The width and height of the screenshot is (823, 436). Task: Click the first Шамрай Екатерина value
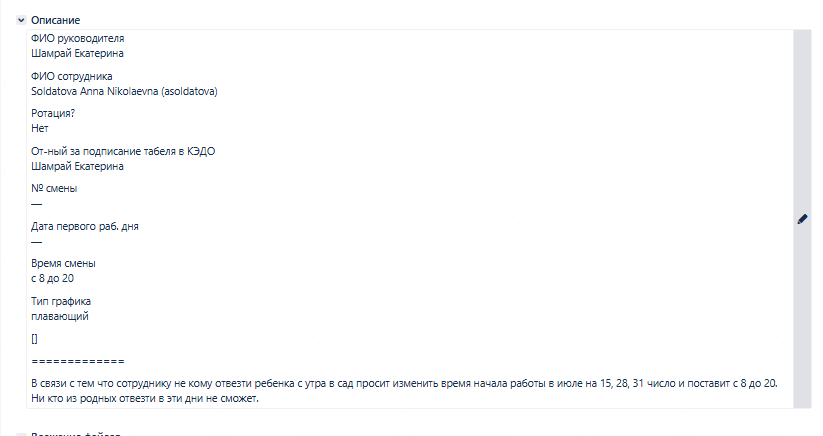(77, 54)
